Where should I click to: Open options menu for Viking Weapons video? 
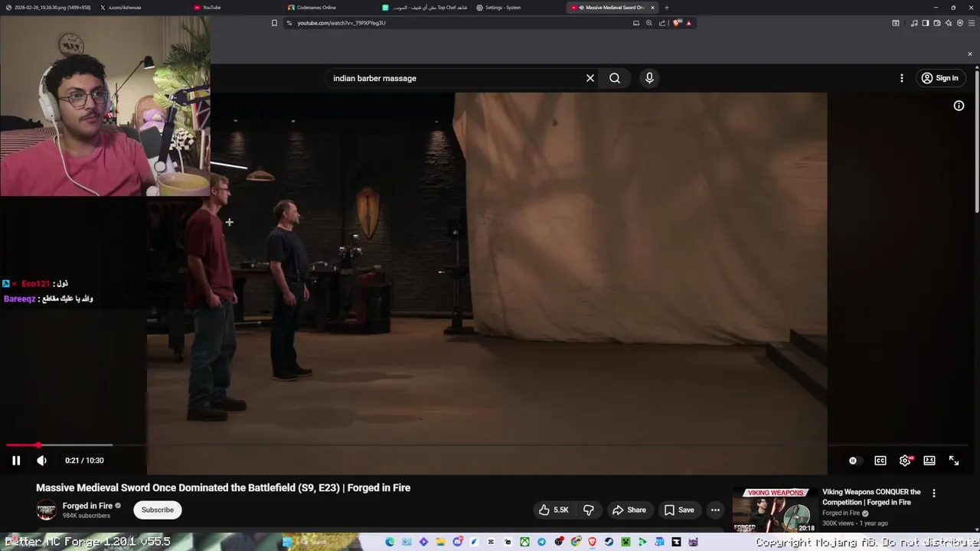click(x=934, y=494)
